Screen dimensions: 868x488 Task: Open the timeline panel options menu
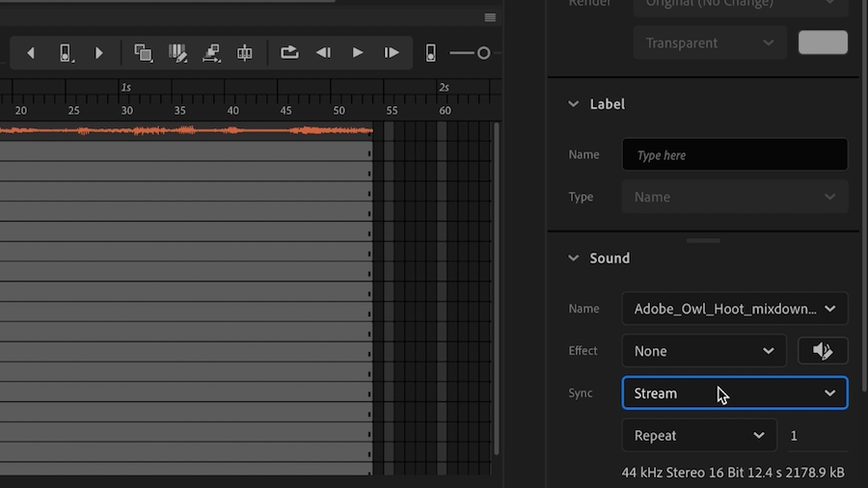pos(490,17)
